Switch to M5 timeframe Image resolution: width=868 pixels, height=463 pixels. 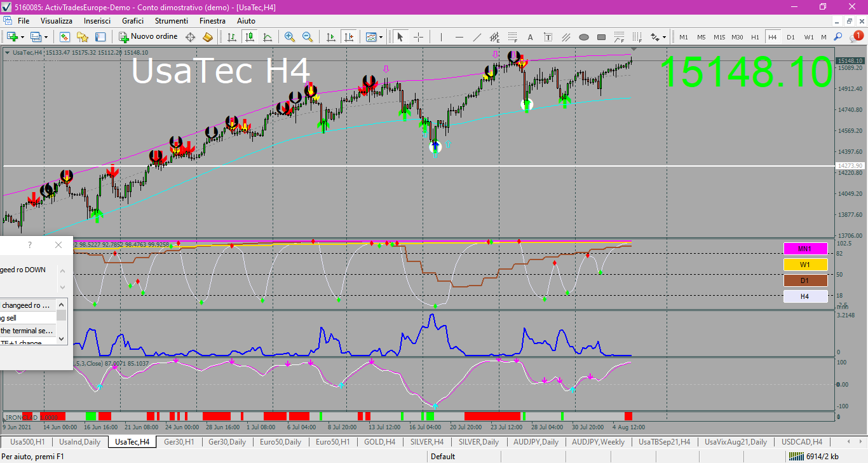pos(702,37)
